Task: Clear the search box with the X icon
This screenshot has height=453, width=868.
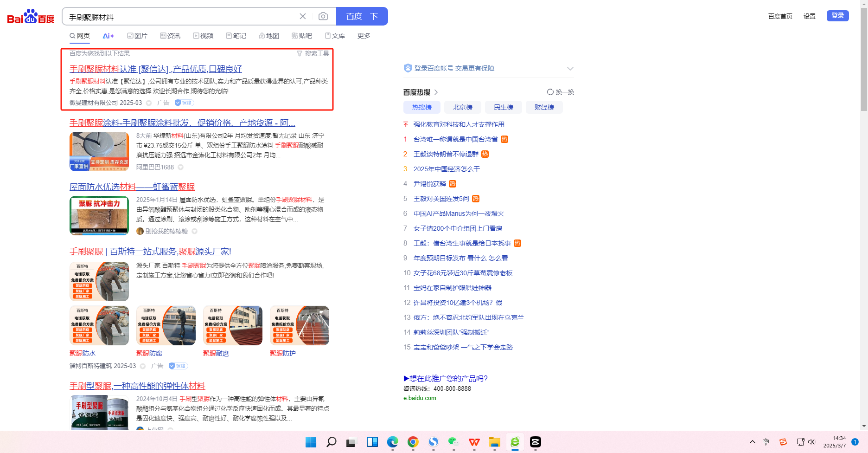Action: [x=303, y=17]
